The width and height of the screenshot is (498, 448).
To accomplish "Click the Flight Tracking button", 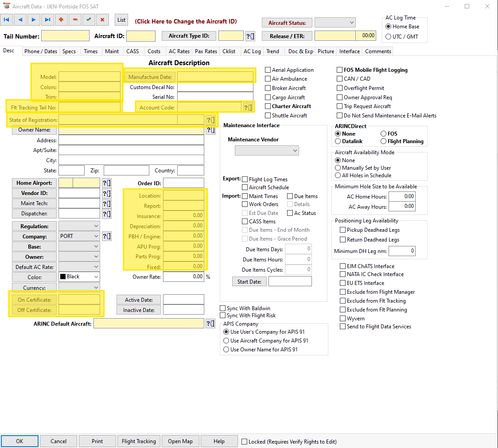I will (139, 441).
